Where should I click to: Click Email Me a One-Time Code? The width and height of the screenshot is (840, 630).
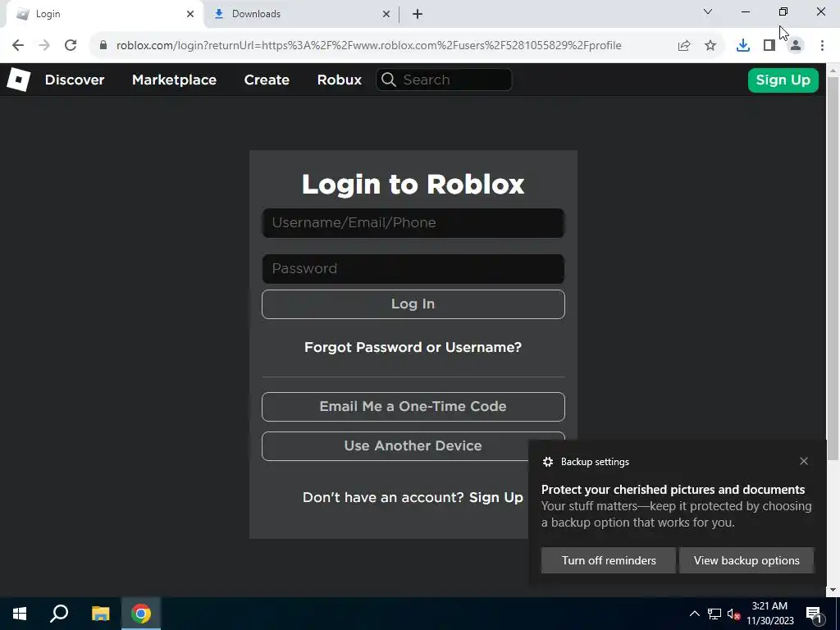point(413,407)
